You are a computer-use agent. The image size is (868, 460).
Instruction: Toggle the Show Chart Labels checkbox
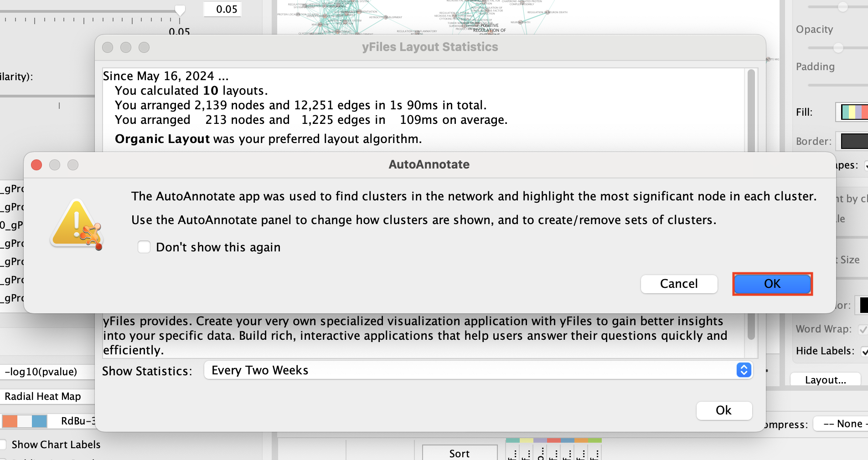tap(4, 445)
